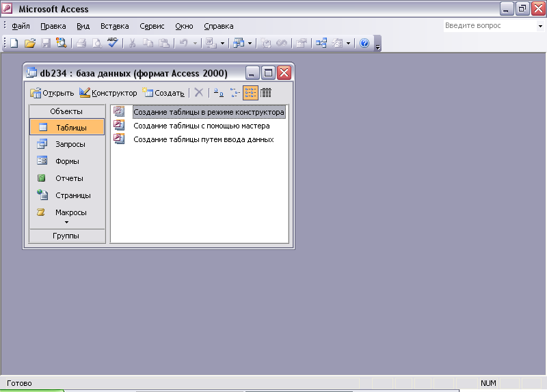
Task: Open Toolbar Options at toolbar end
Action: tap(377, 44)
